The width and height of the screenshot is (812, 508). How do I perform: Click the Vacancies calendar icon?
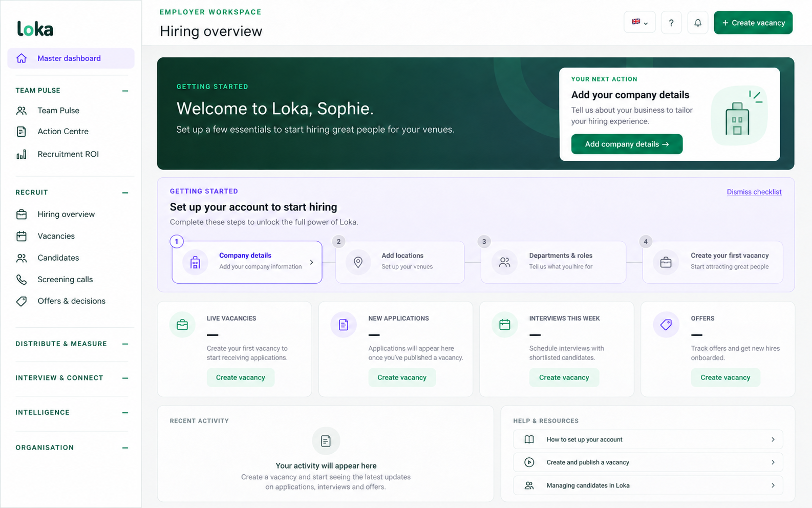(x=22, y=236)
